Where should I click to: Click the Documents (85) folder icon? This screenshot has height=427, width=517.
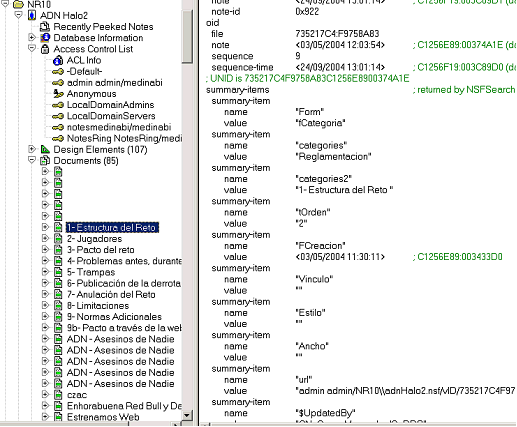tap(45, 161)
